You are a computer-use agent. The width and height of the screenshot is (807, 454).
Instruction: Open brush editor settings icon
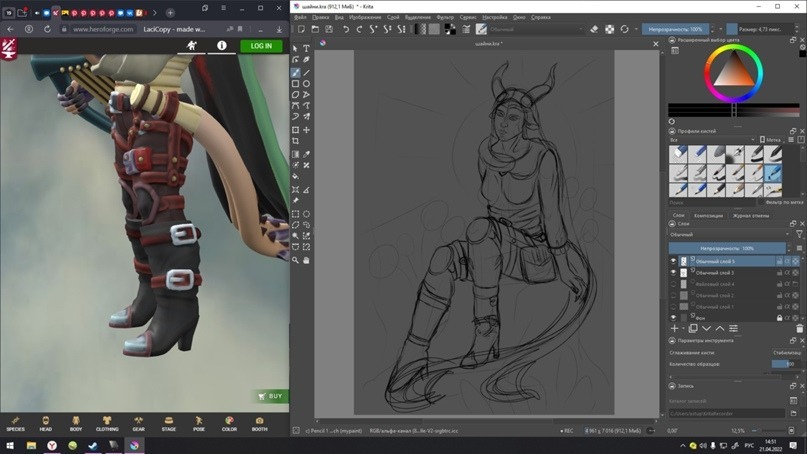[x=466, y=29]
